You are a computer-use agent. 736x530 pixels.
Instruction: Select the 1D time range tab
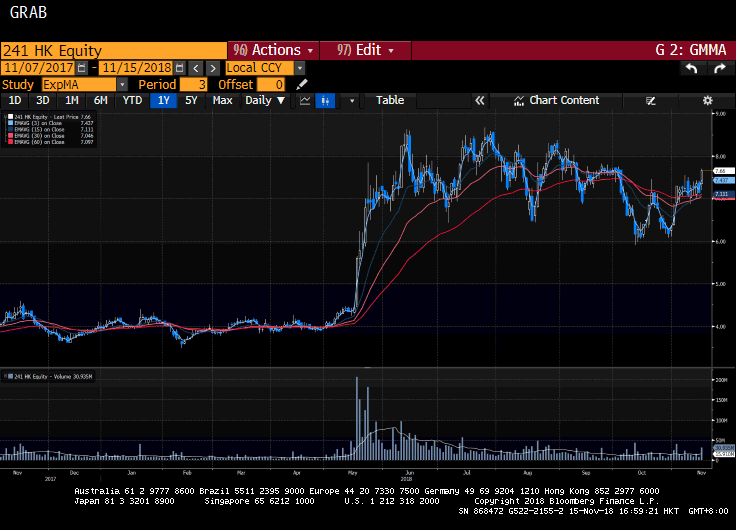tap(15, 100)
